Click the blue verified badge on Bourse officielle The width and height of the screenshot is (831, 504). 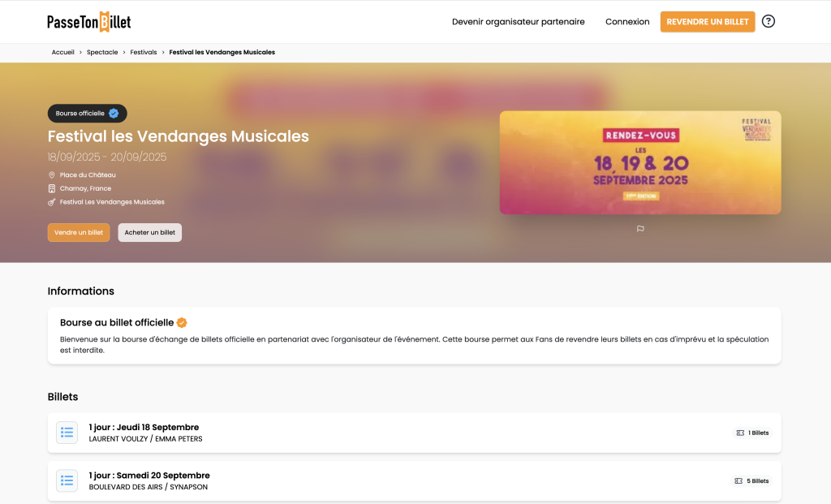[114, 114]
